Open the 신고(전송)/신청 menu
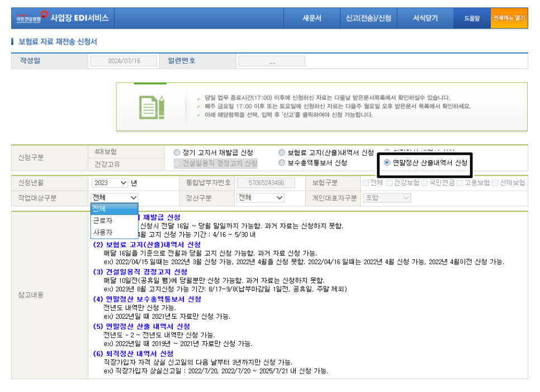Image resolution: width=540 pixels, height=392 pixels. coord(369,17)
